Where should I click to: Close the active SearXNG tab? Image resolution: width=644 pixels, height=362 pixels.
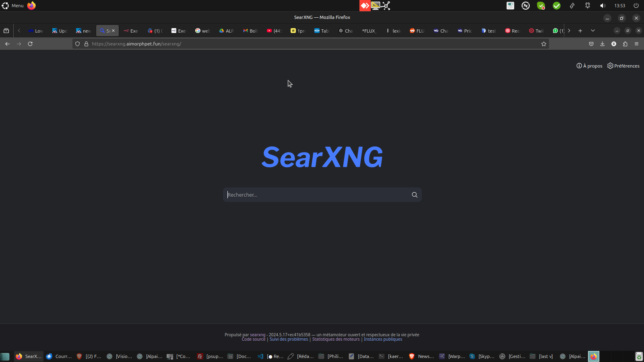coord(114,31)
